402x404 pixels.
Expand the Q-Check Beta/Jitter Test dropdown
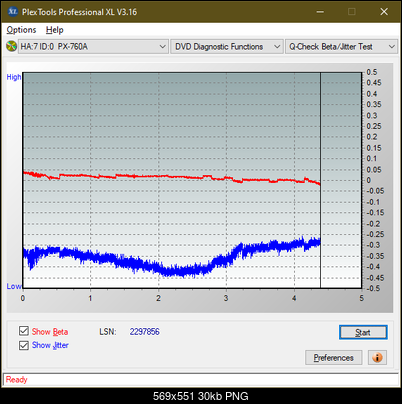341,47
